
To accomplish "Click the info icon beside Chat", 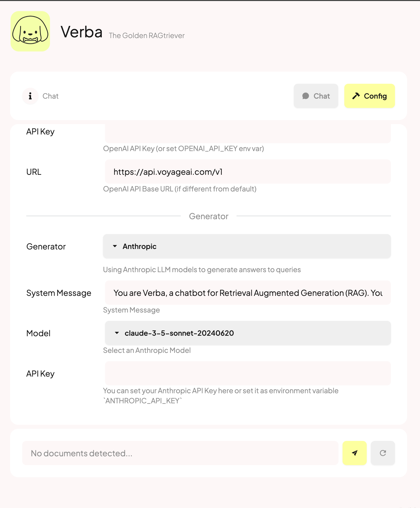I will (30, 96).
